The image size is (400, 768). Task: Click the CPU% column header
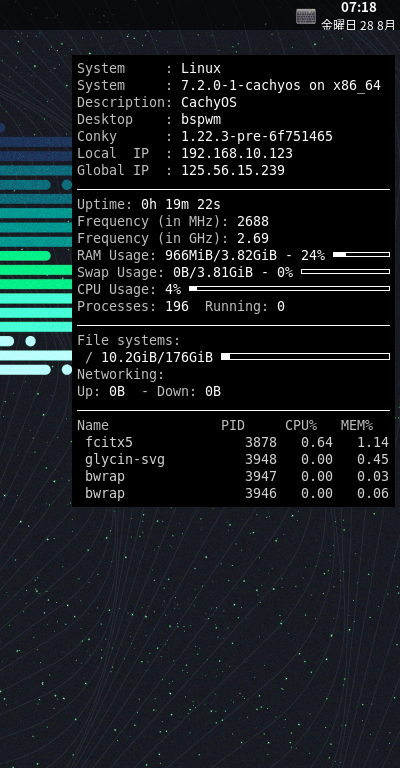click(301, 425)
